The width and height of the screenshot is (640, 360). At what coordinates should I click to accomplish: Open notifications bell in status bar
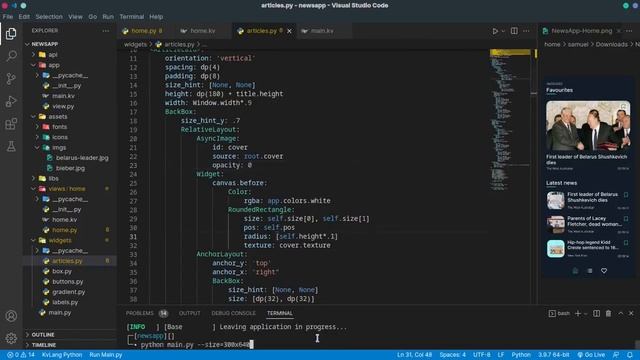click(x=629, y=355)
